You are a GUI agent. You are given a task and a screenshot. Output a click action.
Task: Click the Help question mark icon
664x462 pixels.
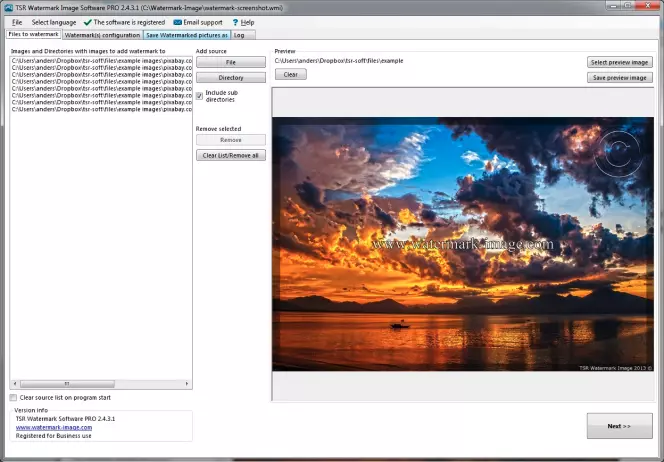point(235,22)
